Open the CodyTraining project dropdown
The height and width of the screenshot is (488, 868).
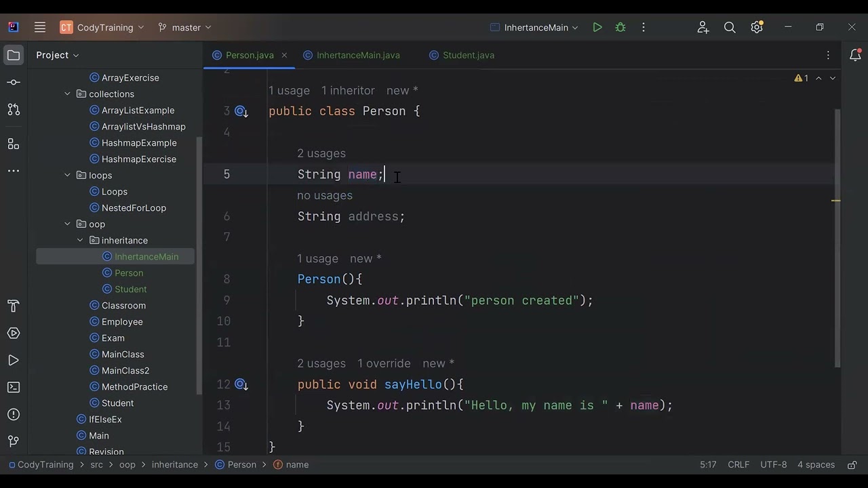102,27
